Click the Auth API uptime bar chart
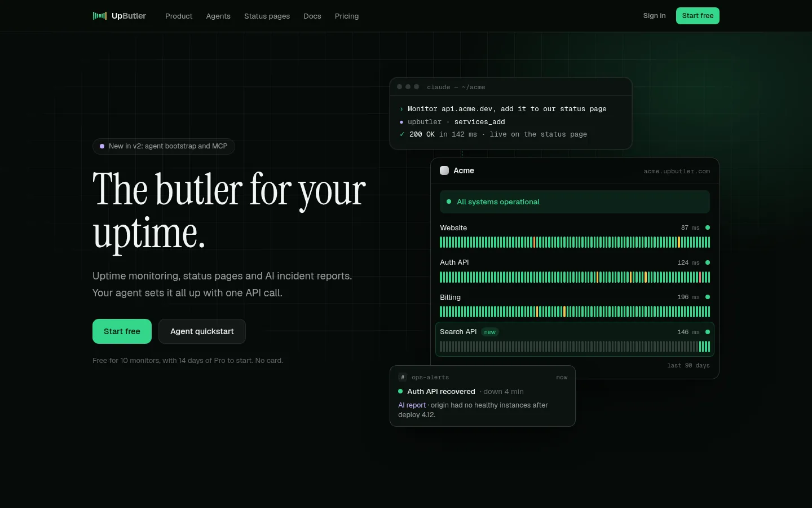 click(x=575, y=277)
